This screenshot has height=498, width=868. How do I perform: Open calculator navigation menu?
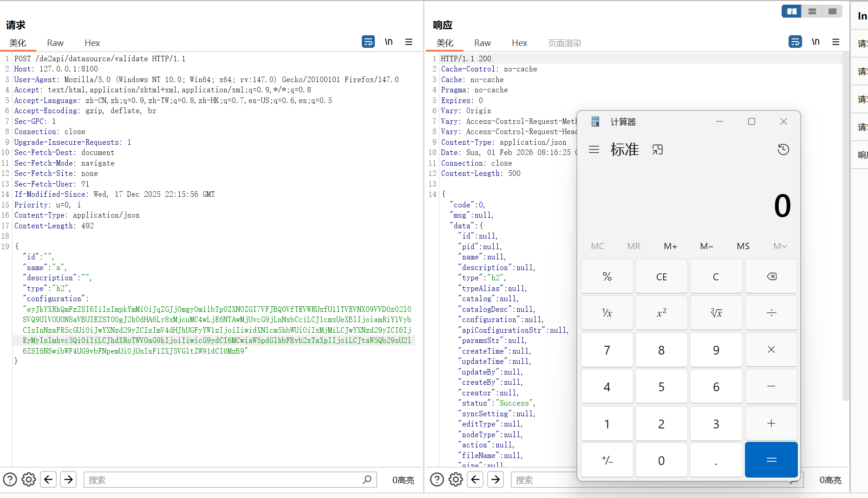pos(594,149)
